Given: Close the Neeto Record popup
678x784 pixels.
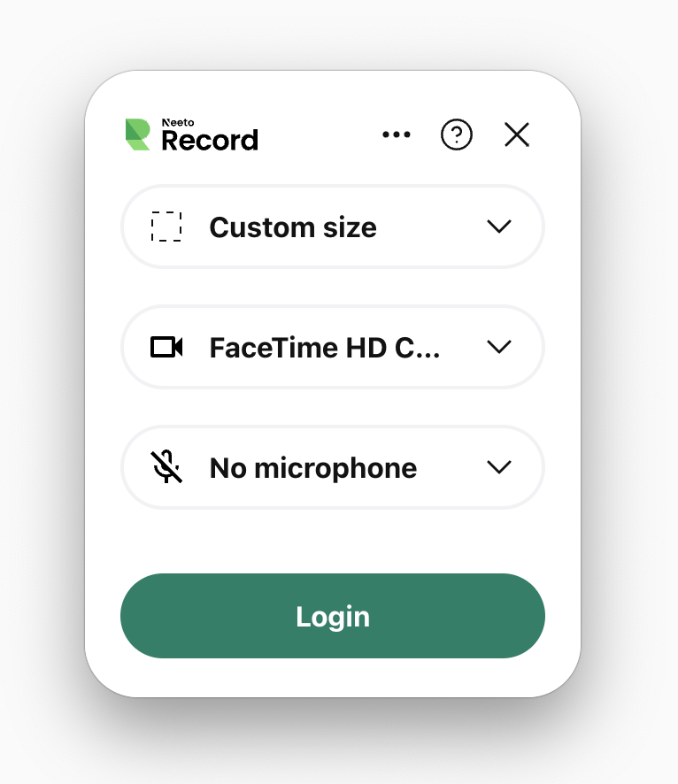Looking at the screenshot, I should tap(517, 135).
